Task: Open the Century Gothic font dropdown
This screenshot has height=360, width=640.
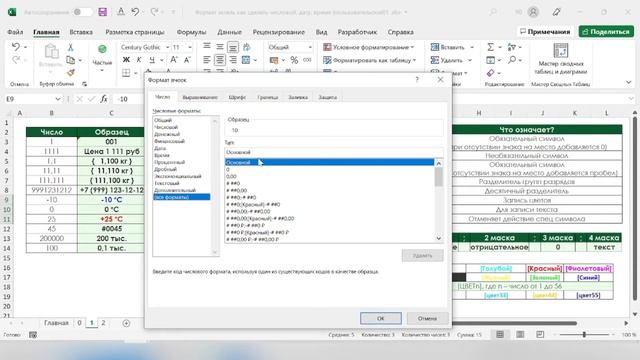Action: click(x=167, y=47)
